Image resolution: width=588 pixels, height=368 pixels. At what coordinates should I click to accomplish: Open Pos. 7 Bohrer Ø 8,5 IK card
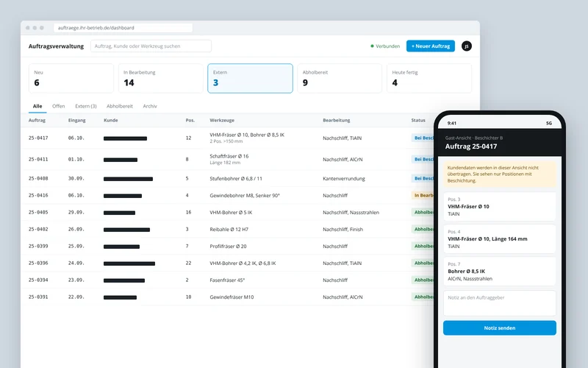(x=500, y=271)
